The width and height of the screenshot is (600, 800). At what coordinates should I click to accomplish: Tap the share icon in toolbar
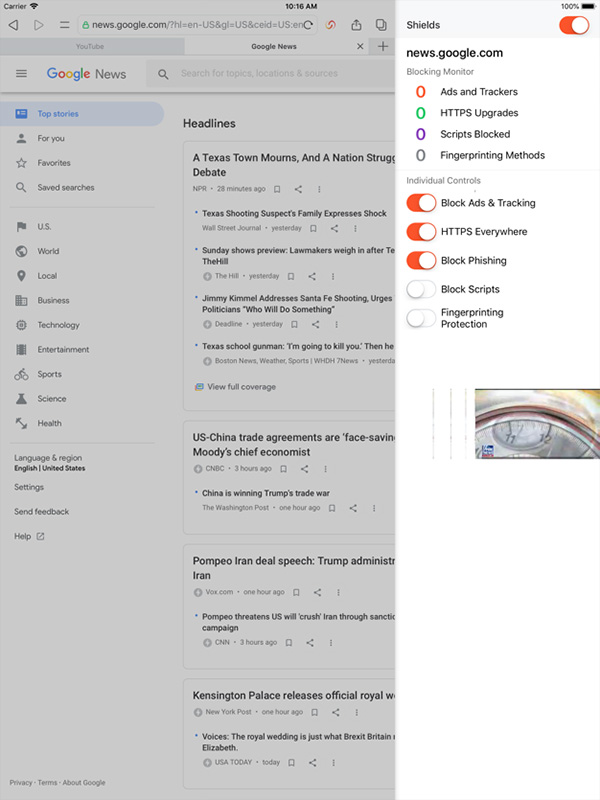point(357,24)
